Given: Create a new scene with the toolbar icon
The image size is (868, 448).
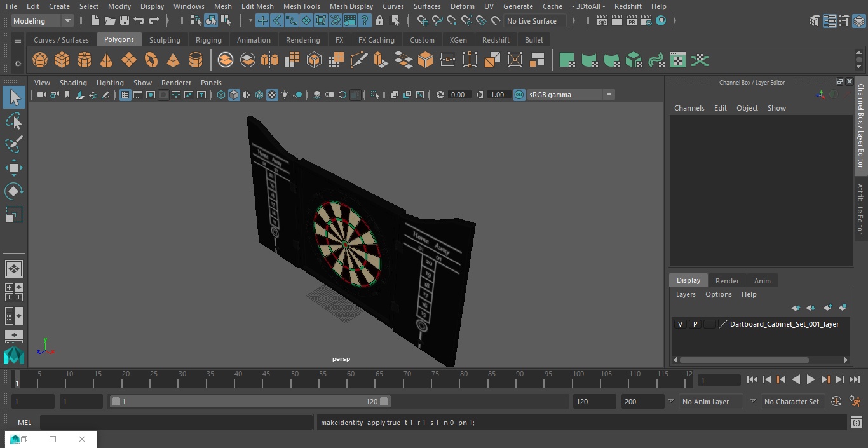Looking at the screenshot, I should click(95, 21).
